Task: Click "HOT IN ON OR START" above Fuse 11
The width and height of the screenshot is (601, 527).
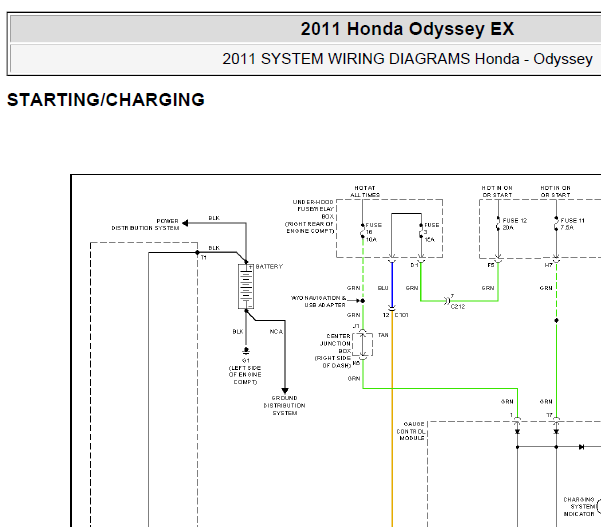Action: (x=555, y=191)
